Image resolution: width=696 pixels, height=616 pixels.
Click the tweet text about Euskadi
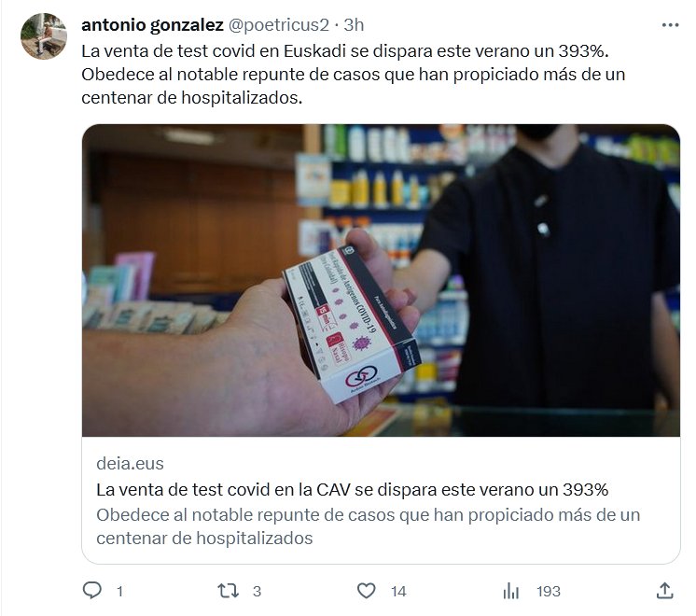pyautogui.click(x=353, y=74)
